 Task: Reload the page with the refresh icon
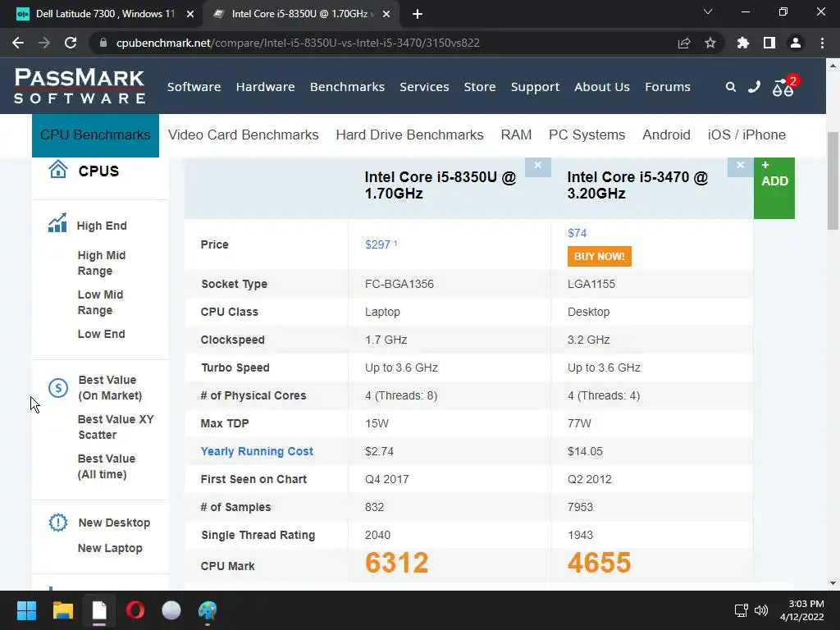point(71,43)
